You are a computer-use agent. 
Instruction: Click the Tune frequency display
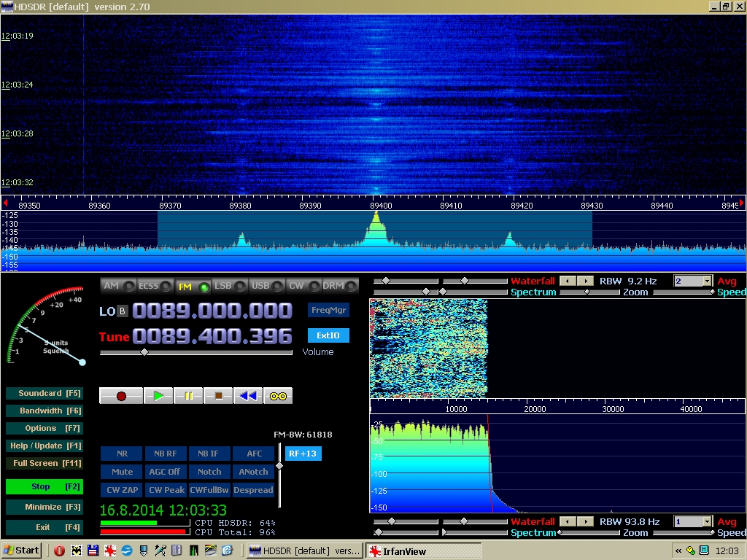[212, 336]
